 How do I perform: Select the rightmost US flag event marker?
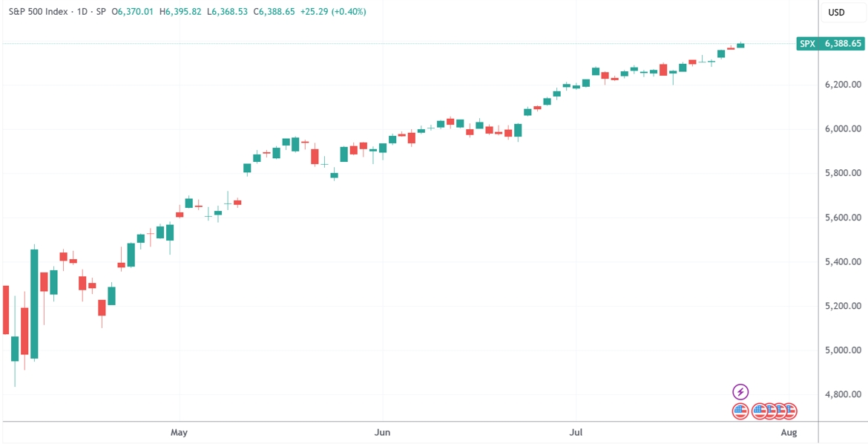pos(789,411)
